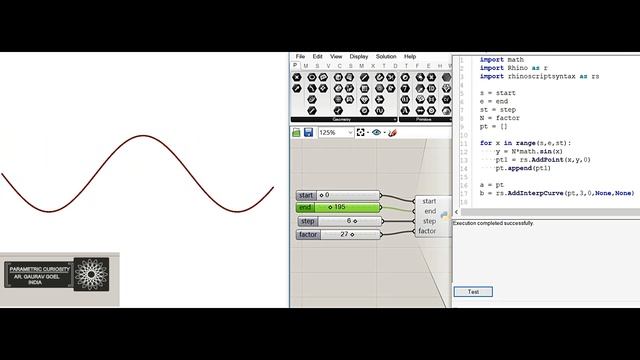Click the start slider track showing 0
Viewport: 640px width, 360px height.
(348, 195)
